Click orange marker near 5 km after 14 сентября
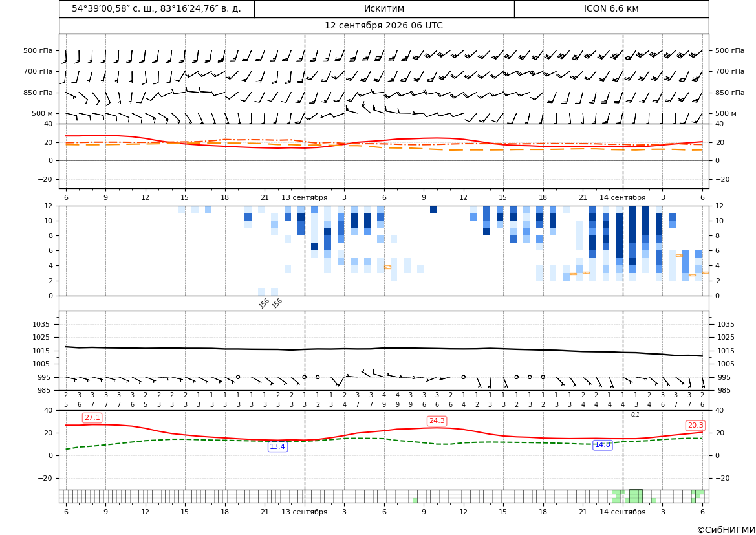This screenshot has width=756, height=535. point(679,255)
